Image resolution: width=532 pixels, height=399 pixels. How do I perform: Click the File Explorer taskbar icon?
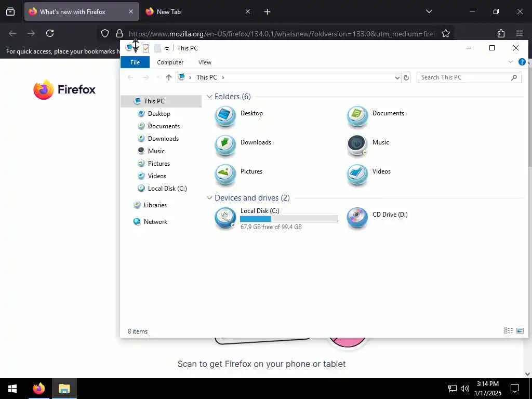pyautogui.click(x=64, y=389)
